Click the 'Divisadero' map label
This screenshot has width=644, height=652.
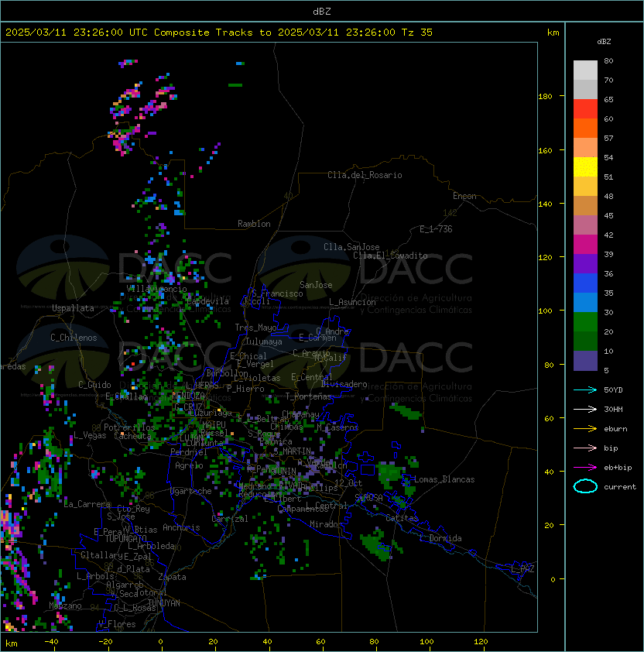[344, 384]
